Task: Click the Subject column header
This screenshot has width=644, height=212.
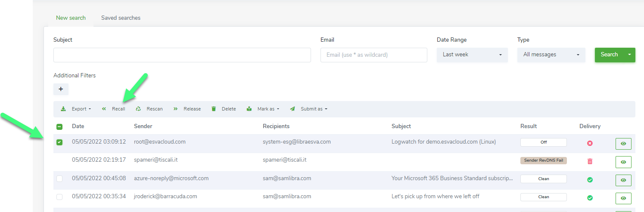Action: [401, 126]
